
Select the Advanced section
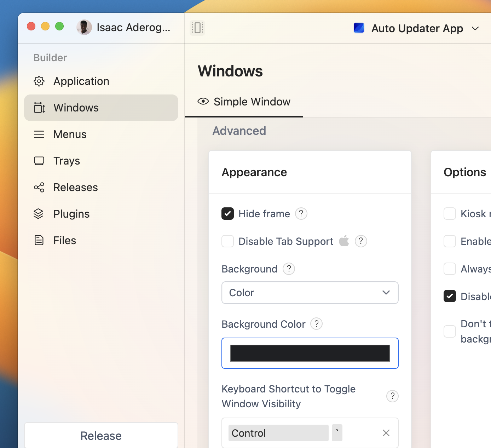[x=239, y=131]
